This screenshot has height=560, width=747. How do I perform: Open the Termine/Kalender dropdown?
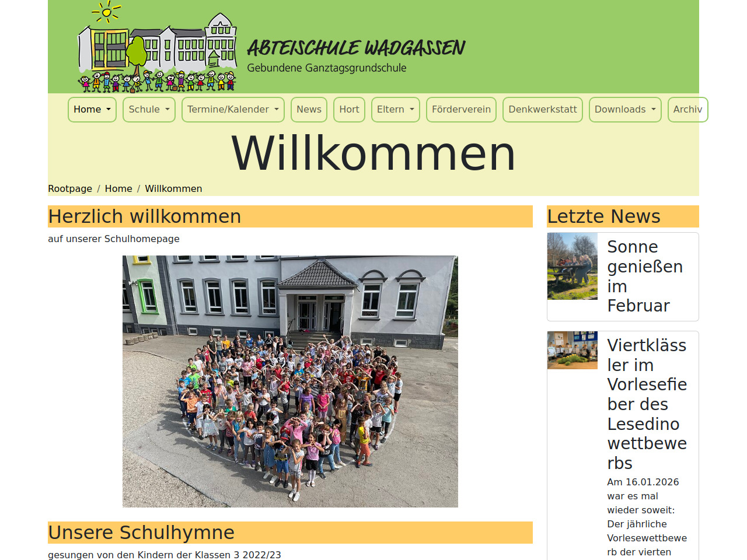click(x=233, y=110)
